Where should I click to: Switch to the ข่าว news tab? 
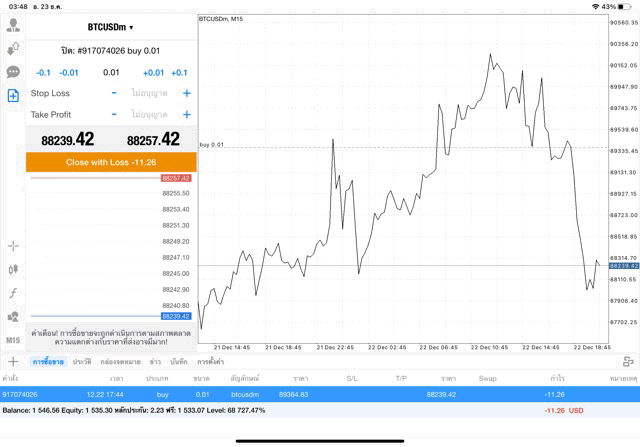(x=155, y=361)
